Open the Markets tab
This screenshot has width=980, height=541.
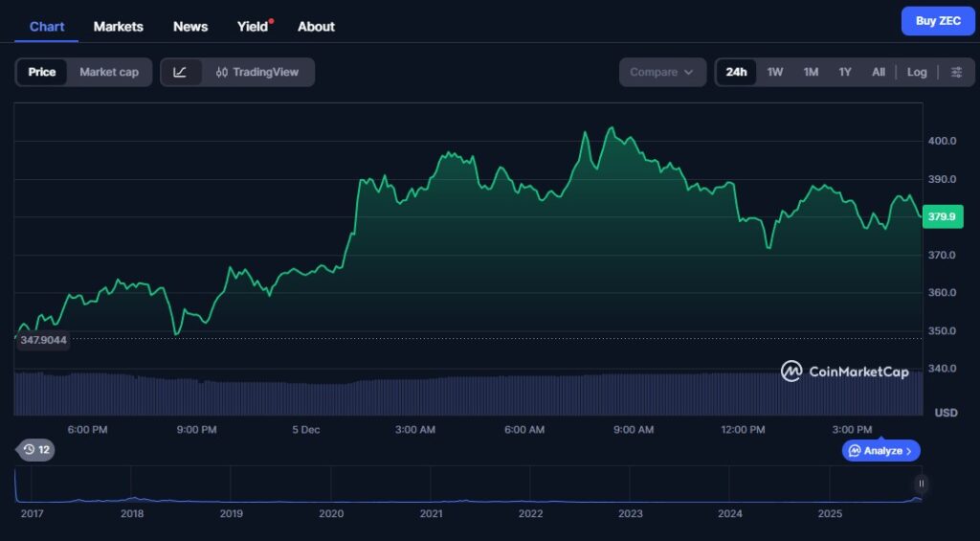118,26
